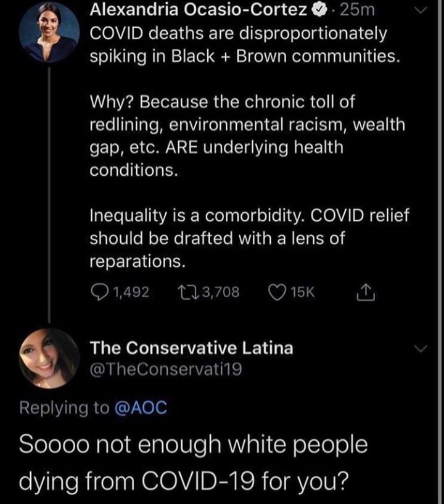Open The Conservative Latina's profile photo
444x504 pixels.
tap(49, 358)
